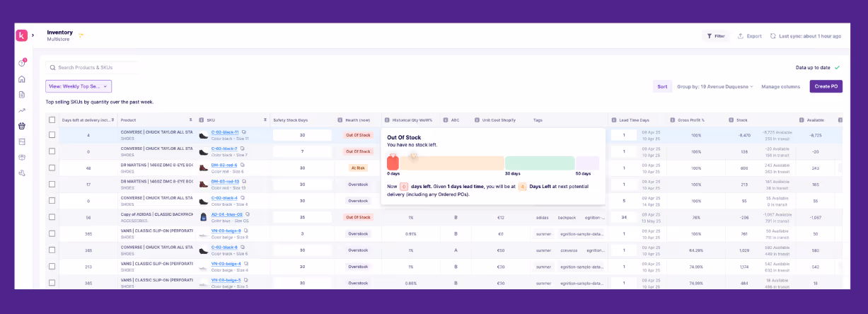Check the row for SKU VN-03-beige-8
868x314 pixels.
52,233
